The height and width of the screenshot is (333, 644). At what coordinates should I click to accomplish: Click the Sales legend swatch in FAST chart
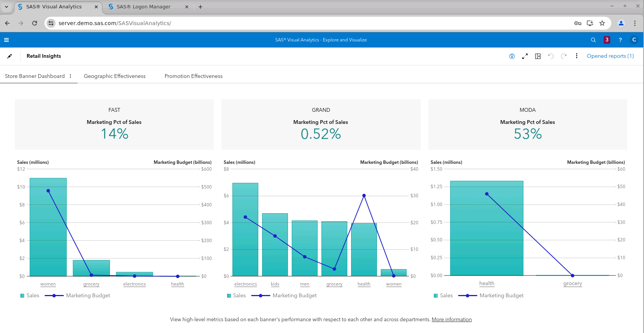[x=22, y=296]
